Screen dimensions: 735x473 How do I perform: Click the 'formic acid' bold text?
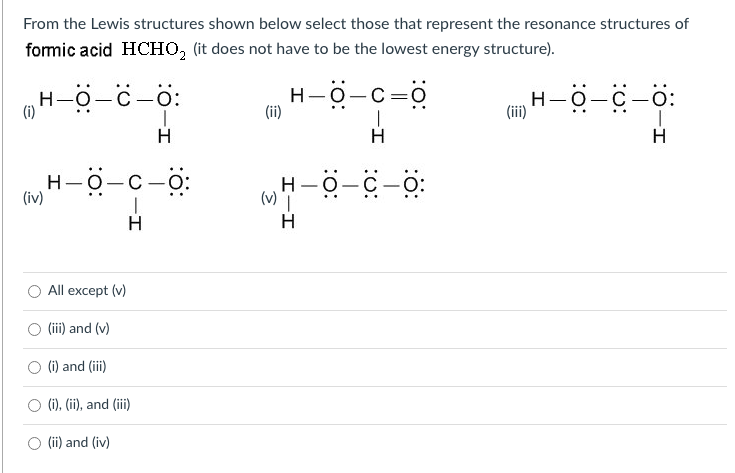point(69,50)
